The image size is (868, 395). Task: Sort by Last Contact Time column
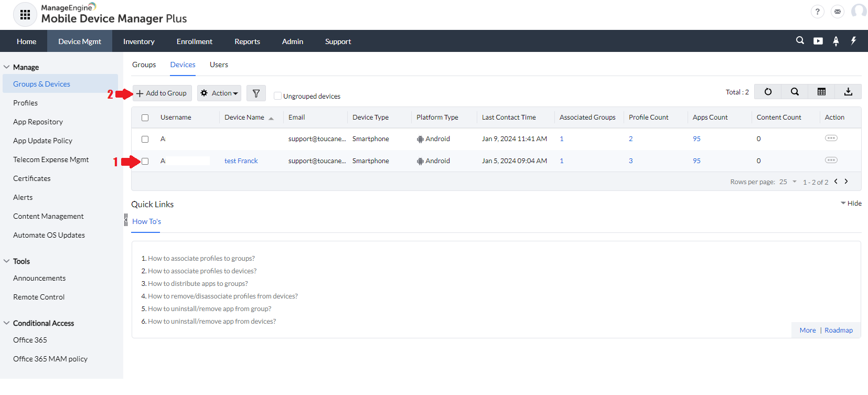[509, 118]
